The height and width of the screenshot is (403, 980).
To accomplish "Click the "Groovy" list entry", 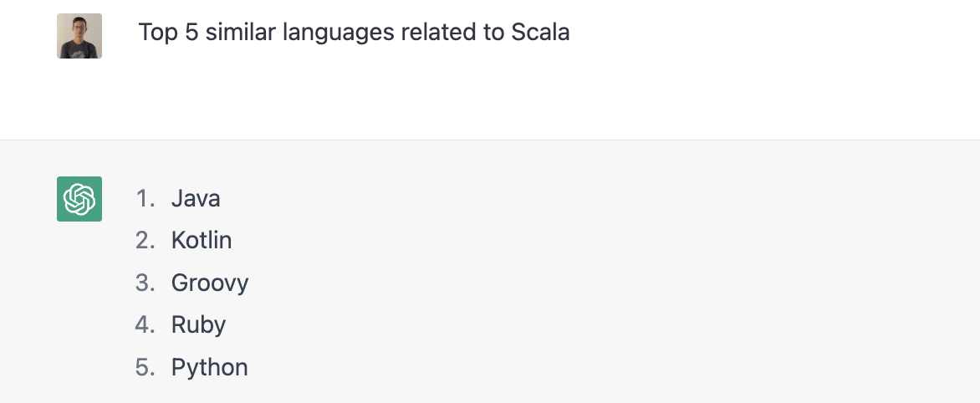I will 210,283.
